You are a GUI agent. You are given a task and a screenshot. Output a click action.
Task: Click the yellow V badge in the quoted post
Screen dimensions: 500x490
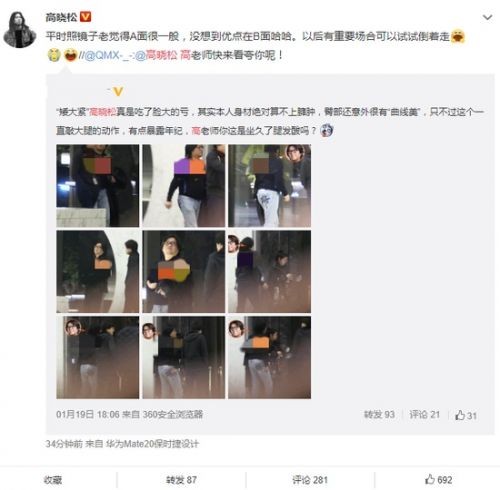(118, 91)
